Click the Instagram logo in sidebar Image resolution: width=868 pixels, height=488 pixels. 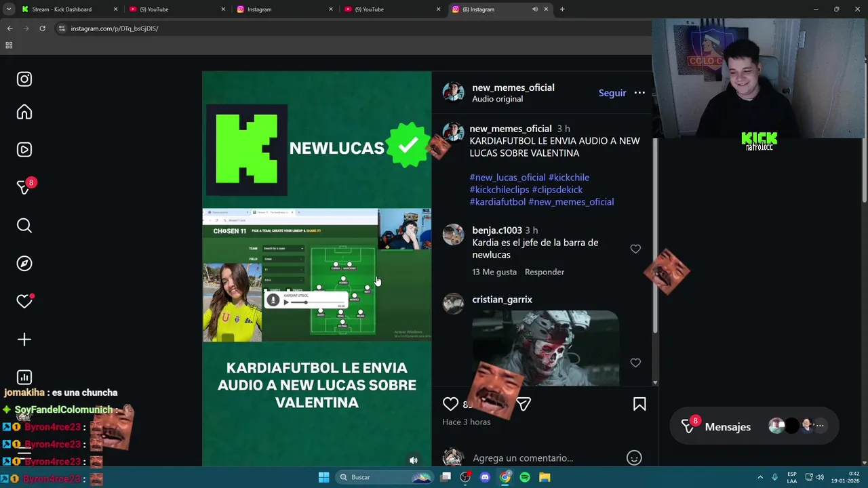24,79
